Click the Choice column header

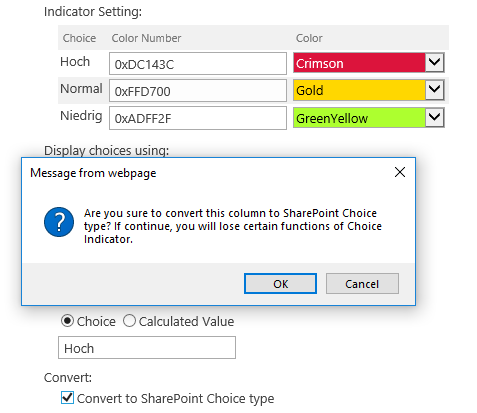point(79,38)
